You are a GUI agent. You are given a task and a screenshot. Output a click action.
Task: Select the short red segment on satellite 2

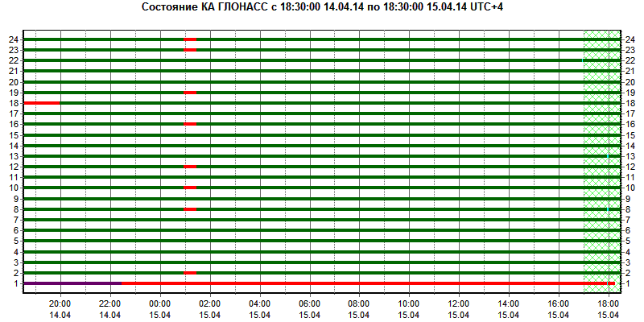coord(190,273)
